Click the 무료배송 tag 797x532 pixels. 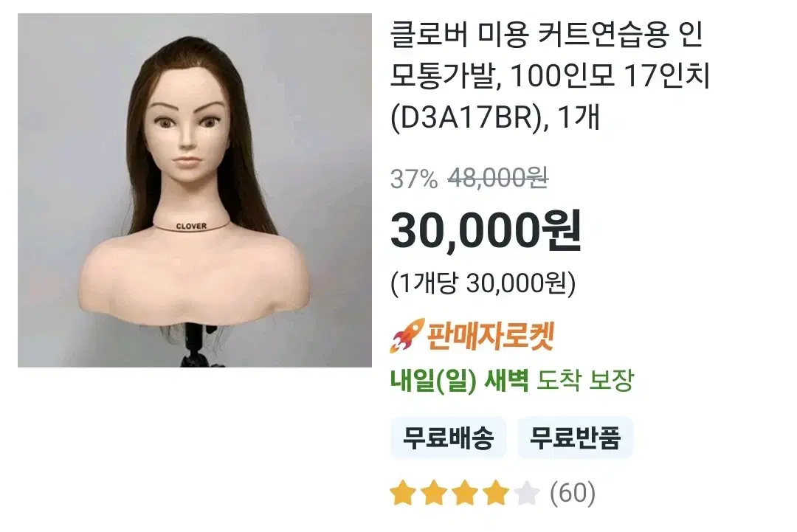(448, 438)
